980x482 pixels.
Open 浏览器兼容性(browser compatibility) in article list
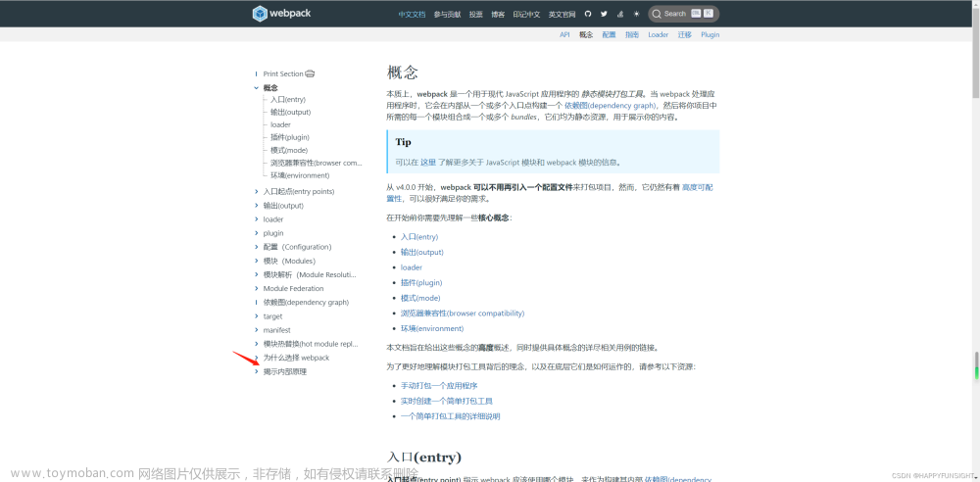click(x=463, y=313)
